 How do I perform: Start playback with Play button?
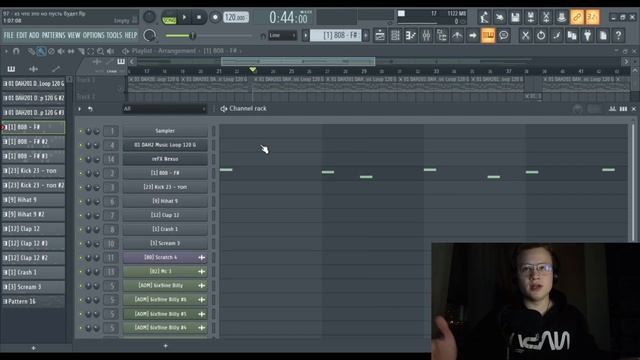pos(184,18)
